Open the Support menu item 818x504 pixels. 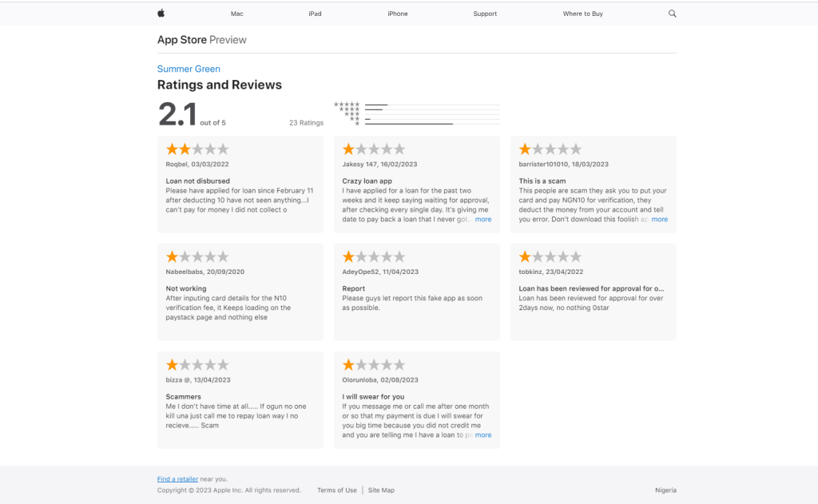coord(485,14)
